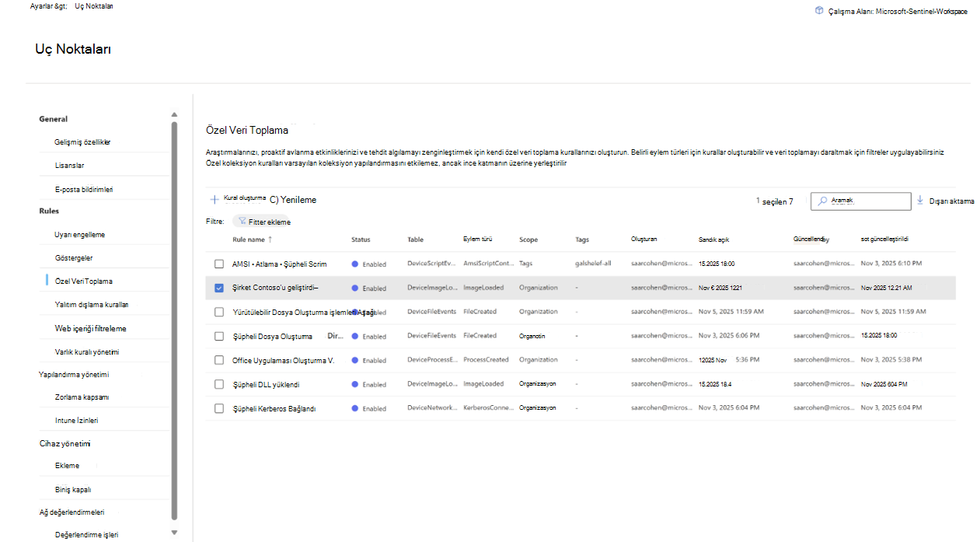The image size is (980, 542).
Task: Tick checkbox for Yürütülebilir Dosya Oluşturma rule
Action: coord(219,312)
